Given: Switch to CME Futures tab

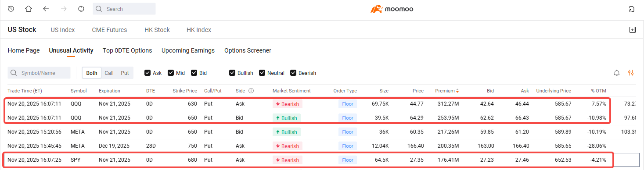Looking at the screenshot, I should (x=109, y=30).
